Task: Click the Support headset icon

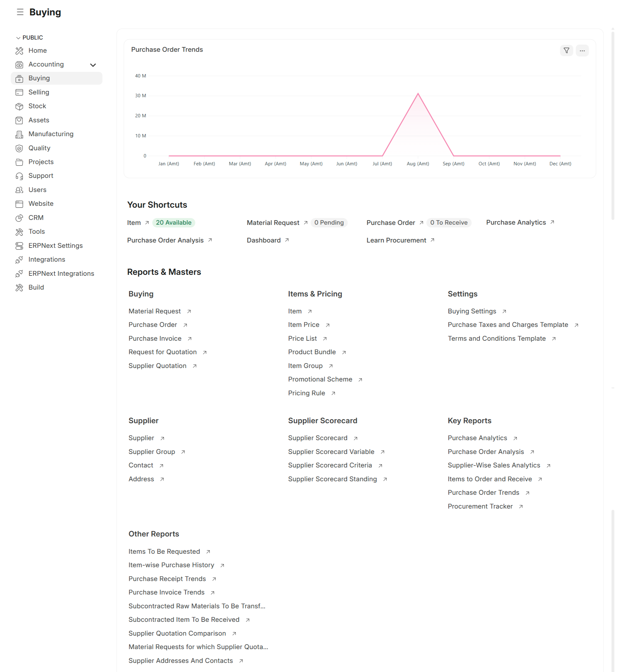Action: (x=19, y=176)
